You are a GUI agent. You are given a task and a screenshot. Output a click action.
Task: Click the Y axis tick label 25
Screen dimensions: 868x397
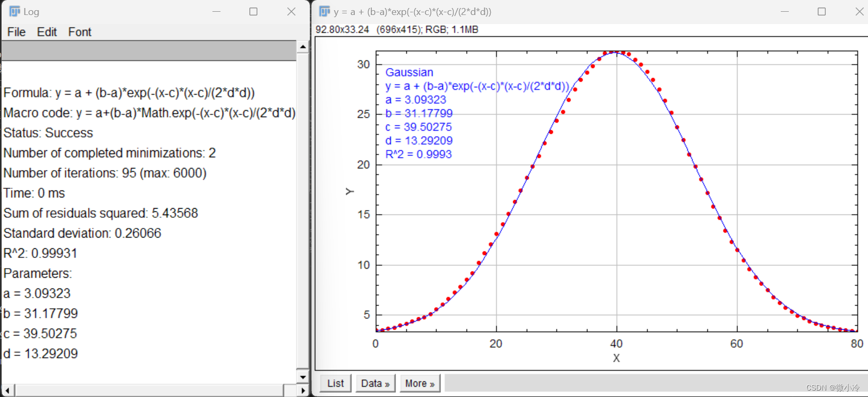click(x=363, y=114)
